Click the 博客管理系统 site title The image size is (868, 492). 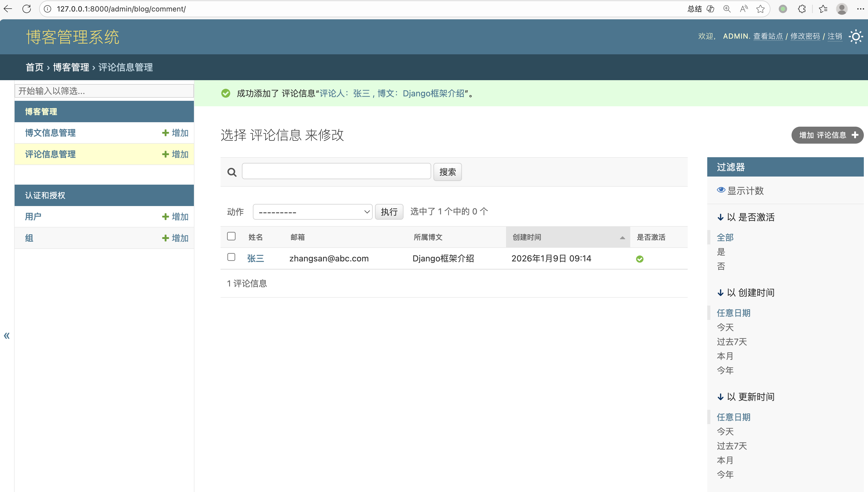(x=73, y=37)
